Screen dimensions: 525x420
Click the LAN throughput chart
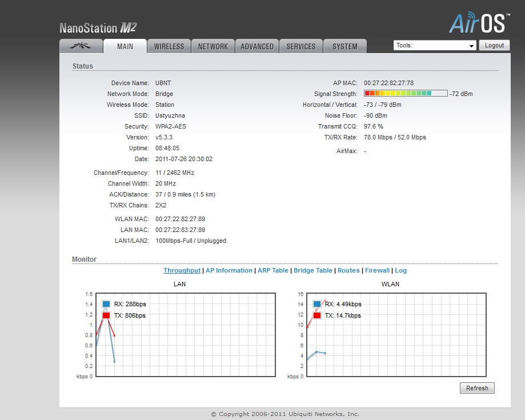tap(186, 335)
